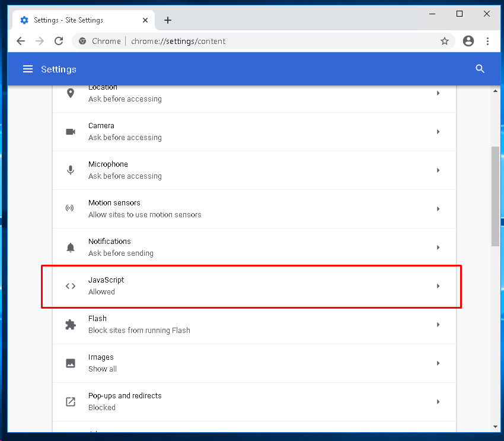Click the Location pin icon
The width and height of the screenshot is (504, 441).
click(x=71, y=93)
